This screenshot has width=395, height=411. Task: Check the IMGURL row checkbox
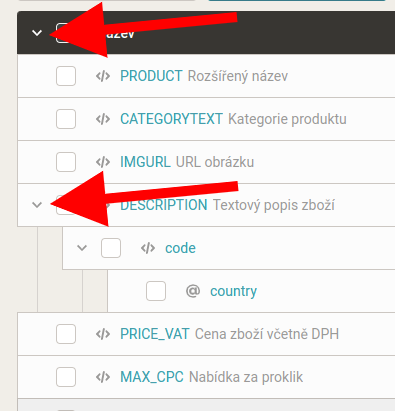66,162
